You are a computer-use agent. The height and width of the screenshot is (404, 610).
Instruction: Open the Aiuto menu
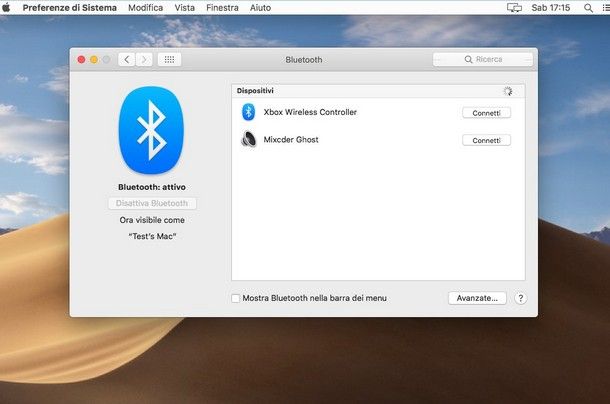pyautogui.click(x=260, y=7)
